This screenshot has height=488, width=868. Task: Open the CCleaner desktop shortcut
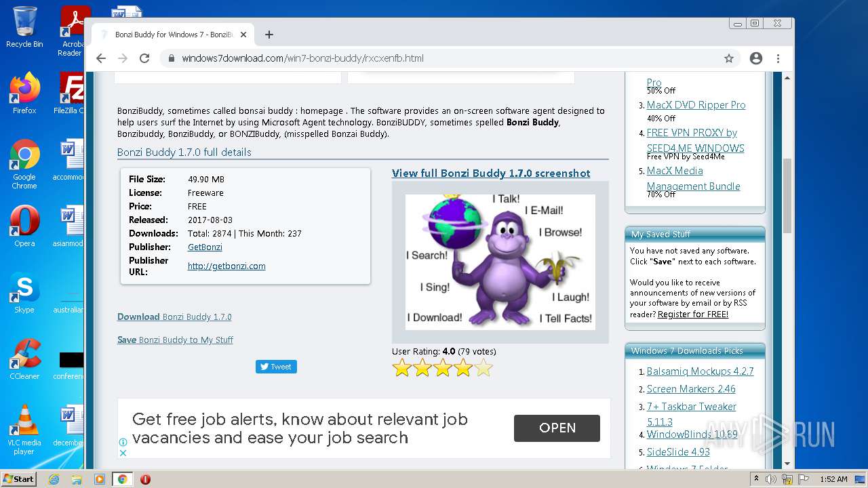pos(24,359)
